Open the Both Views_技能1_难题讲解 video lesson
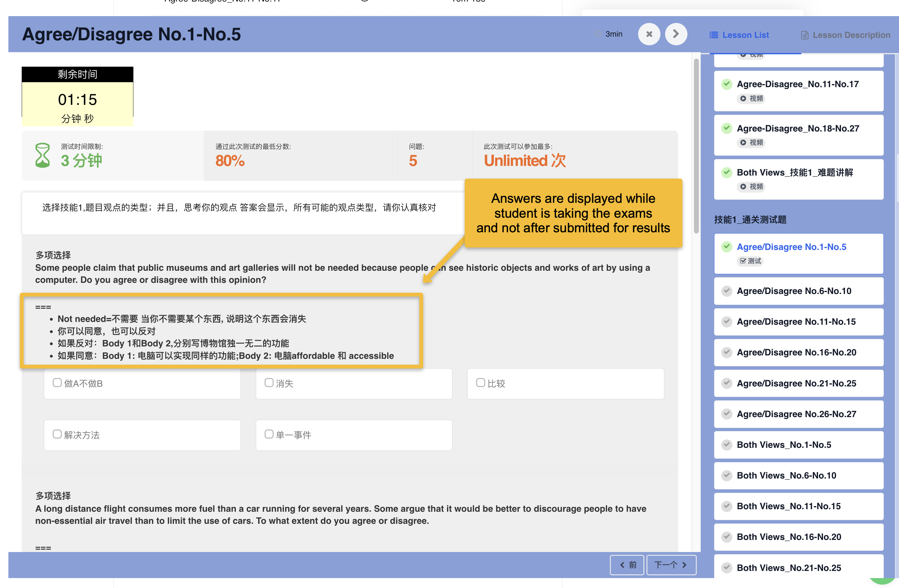Image resolution: width=899 pixels, height=588 pixels. (794, 173)
